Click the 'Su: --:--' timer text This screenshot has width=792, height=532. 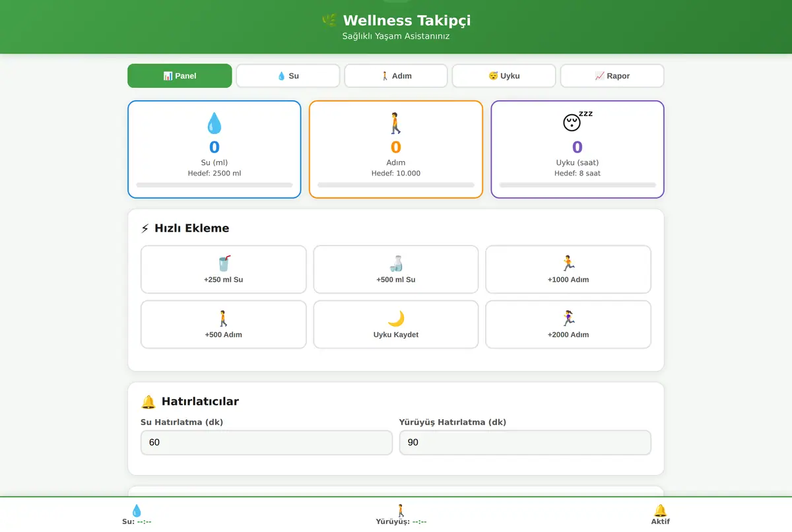137,521
